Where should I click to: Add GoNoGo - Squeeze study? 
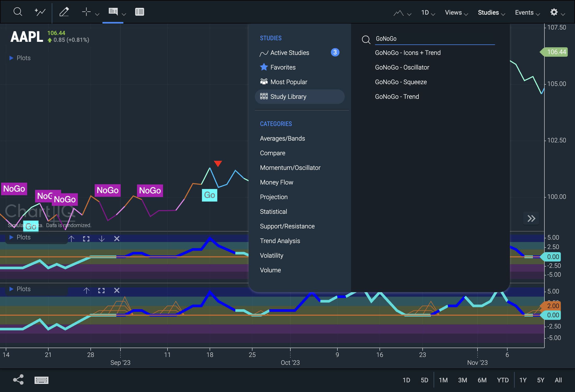point(401,82)
